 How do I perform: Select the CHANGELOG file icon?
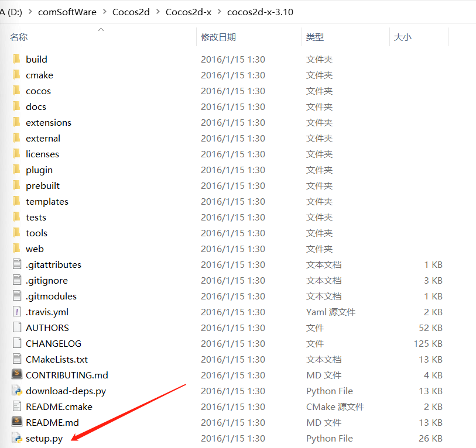pyautogui.click(x=17, y=343)
